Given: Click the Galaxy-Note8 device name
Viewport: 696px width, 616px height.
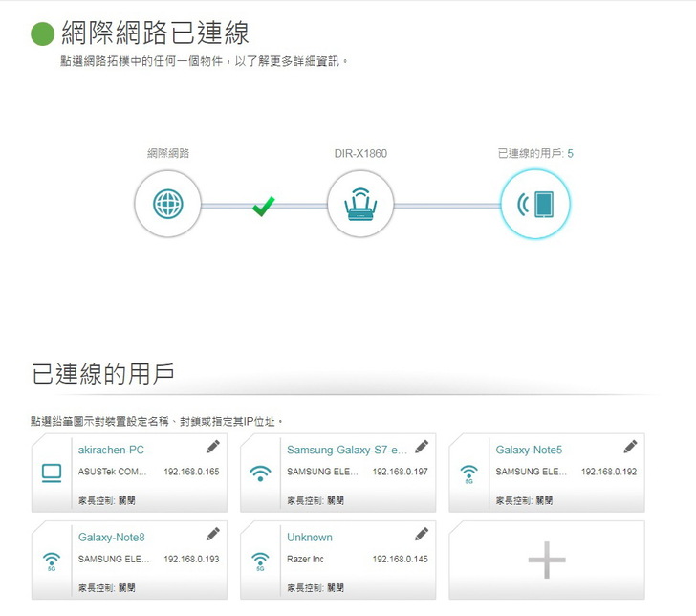Looking at the screenshot, I should 111,537.
